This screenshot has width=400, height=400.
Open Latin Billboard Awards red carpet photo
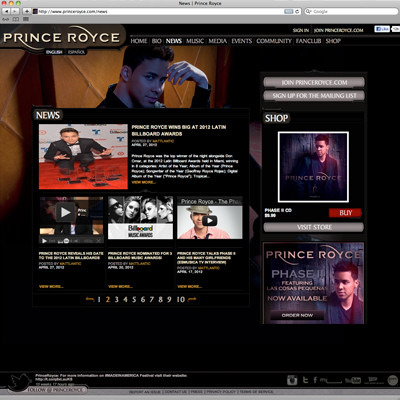coord(83,157)
